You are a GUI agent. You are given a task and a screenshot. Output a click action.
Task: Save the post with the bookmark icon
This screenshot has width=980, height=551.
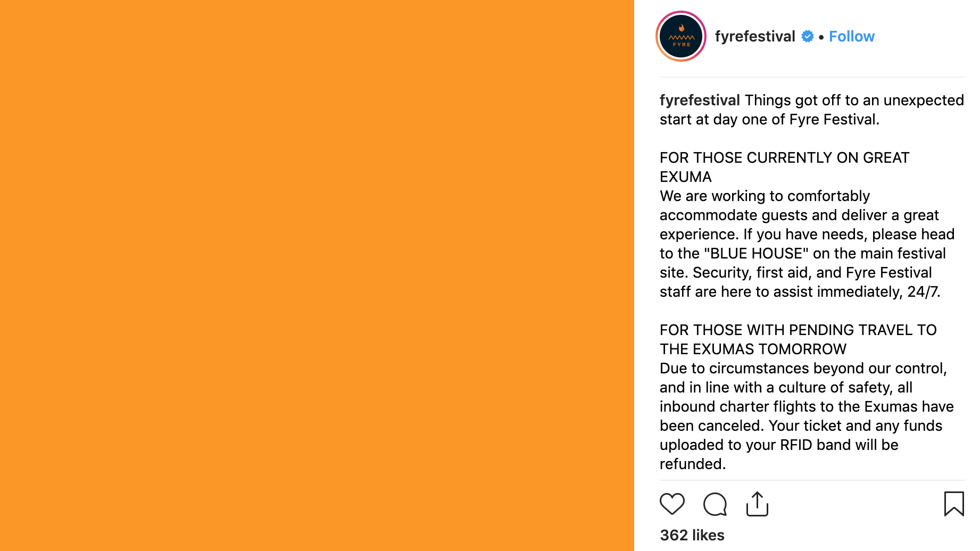pyautogui.click(x=953, y=504)
